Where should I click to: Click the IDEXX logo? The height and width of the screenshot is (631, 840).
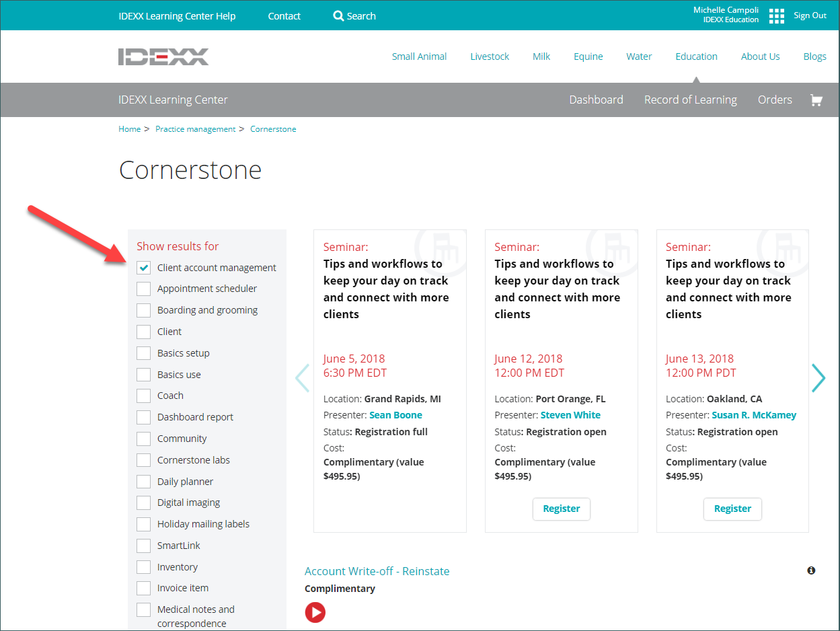[x=163, y=57]
